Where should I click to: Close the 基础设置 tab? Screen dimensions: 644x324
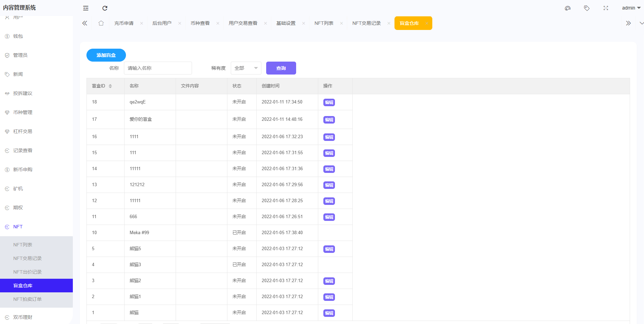(303, 23)
